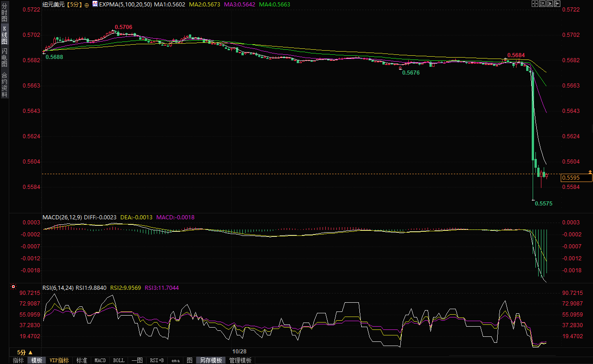The width and height of the screenshot is (593, 364).
Task: Apply the MACD template
Action: 100,360
